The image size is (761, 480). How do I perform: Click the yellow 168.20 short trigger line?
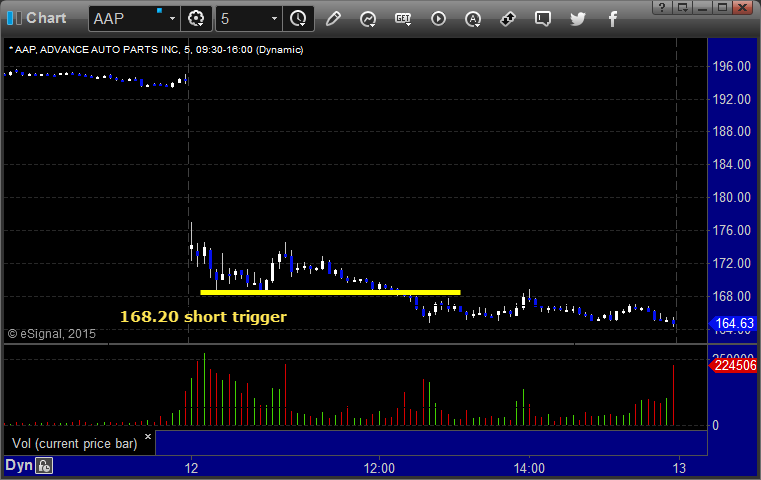pyautogui.click(x=330, y=292)
